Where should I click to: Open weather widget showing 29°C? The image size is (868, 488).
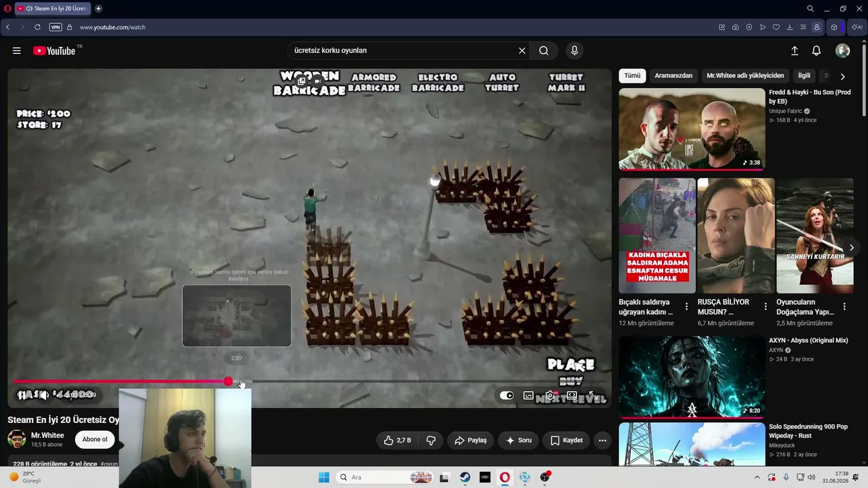point(24,477)
